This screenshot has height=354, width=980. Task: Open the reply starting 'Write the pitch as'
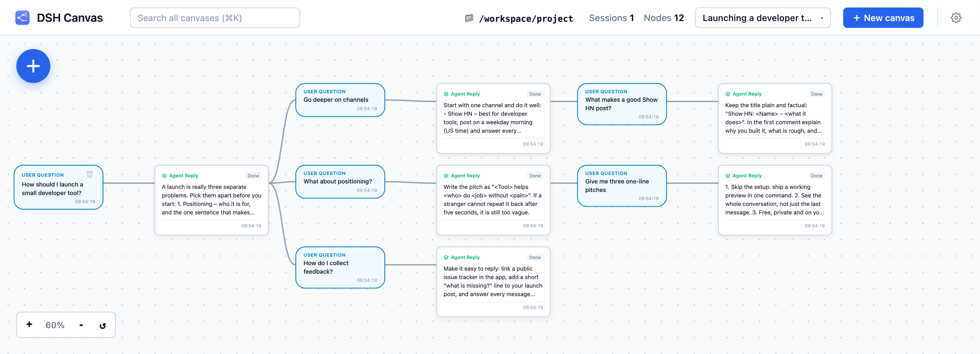click(493, 200)
